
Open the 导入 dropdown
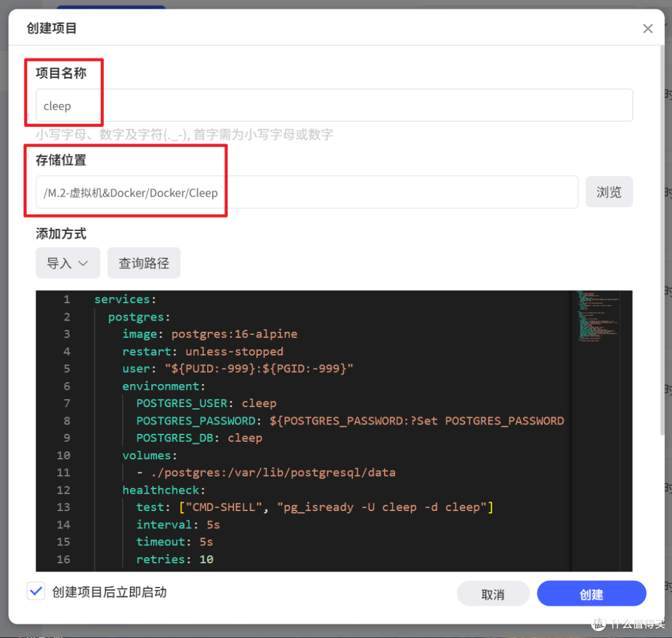point(68,263)
